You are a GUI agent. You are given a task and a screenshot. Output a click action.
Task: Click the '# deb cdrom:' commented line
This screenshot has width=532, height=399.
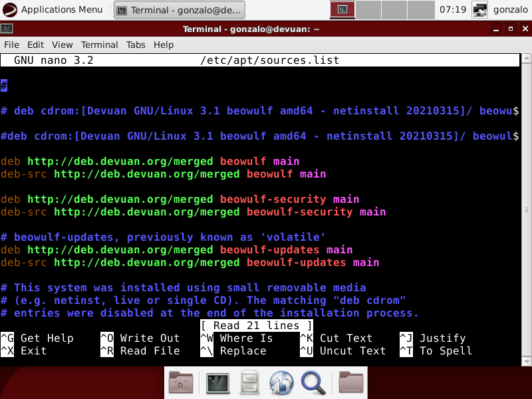pos(260,111)
